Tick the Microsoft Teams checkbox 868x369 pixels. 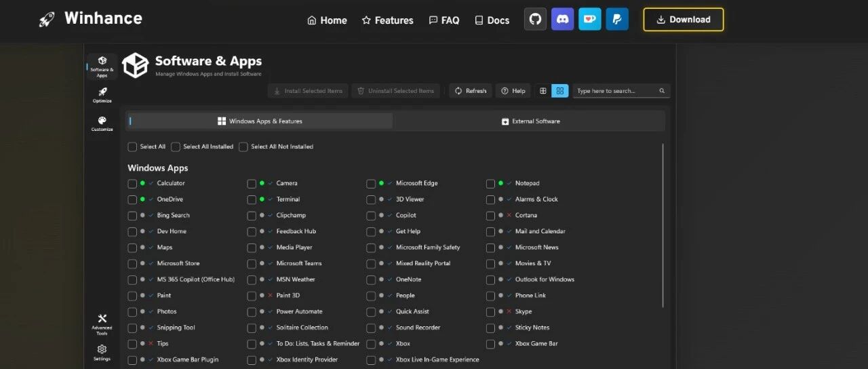pyautogui.click(x=252, y=264)
